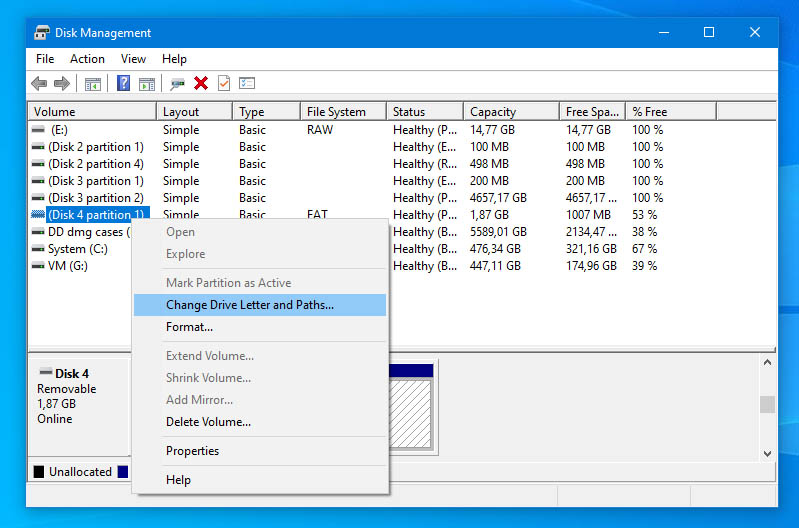Click Show/Hide Console Tree toolbar icon

[x=92, y=84]
